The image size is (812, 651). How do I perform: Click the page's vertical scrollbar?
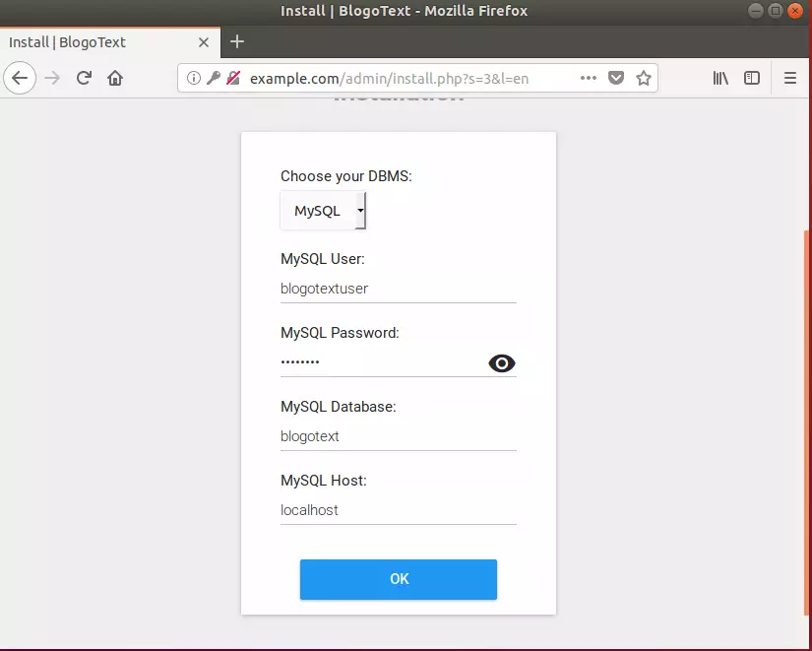[807, 423]
